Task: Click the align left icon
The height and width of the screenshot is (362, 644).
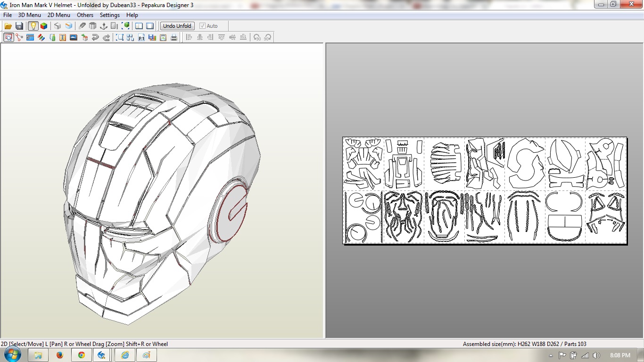Action: click(189, 37)
